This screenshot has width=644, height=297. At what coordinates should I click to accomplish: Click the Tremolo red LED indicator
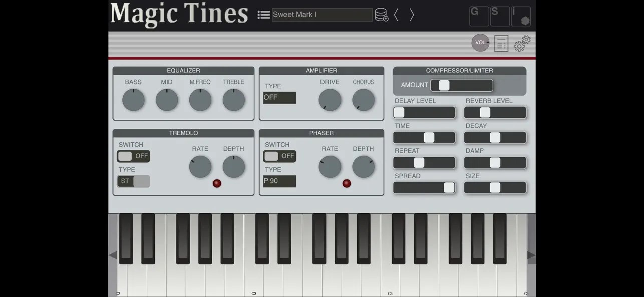coord(217,183)
